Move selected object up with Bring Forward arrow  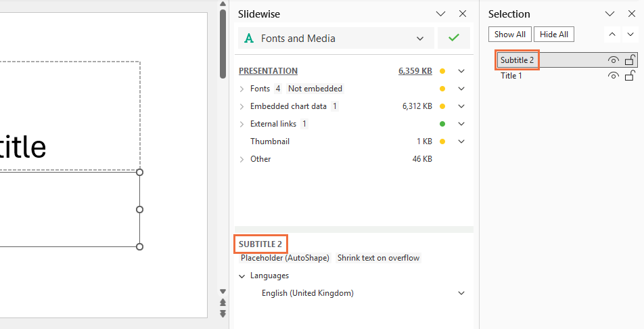tap(612, 35)
